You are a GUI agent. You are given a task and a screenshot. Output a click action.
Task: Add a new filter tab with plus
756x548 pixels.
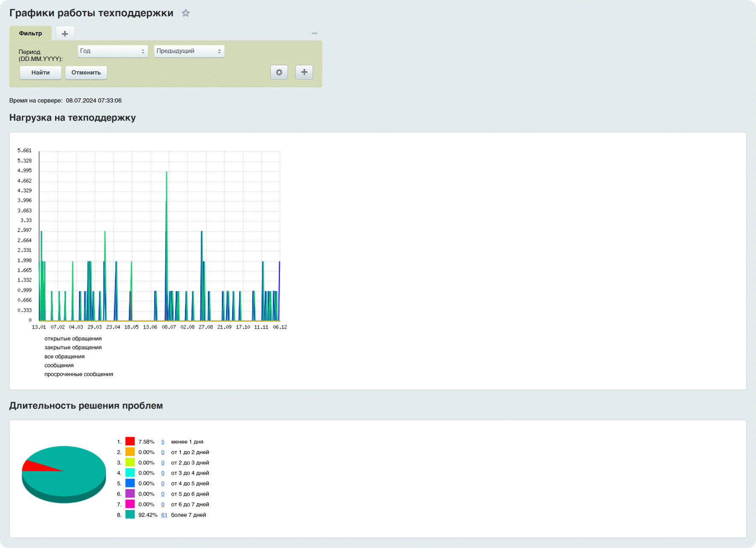pyautogui.click(x=65, y=34)
